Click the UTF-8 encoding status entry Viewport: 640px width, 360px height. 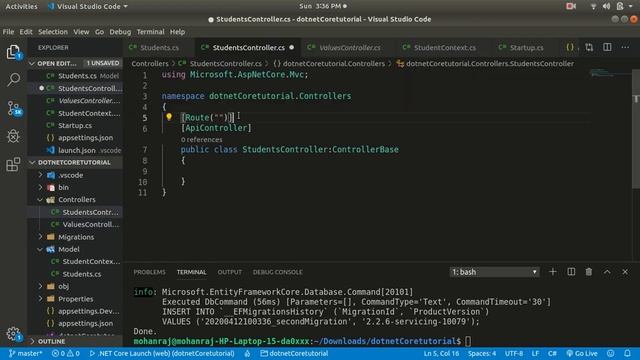coord(514,353)
